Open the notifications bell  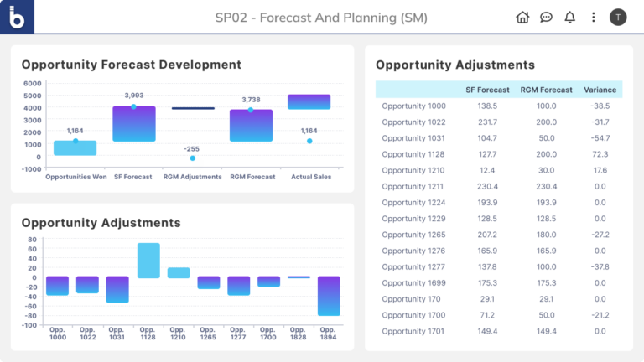pos(570,18)
